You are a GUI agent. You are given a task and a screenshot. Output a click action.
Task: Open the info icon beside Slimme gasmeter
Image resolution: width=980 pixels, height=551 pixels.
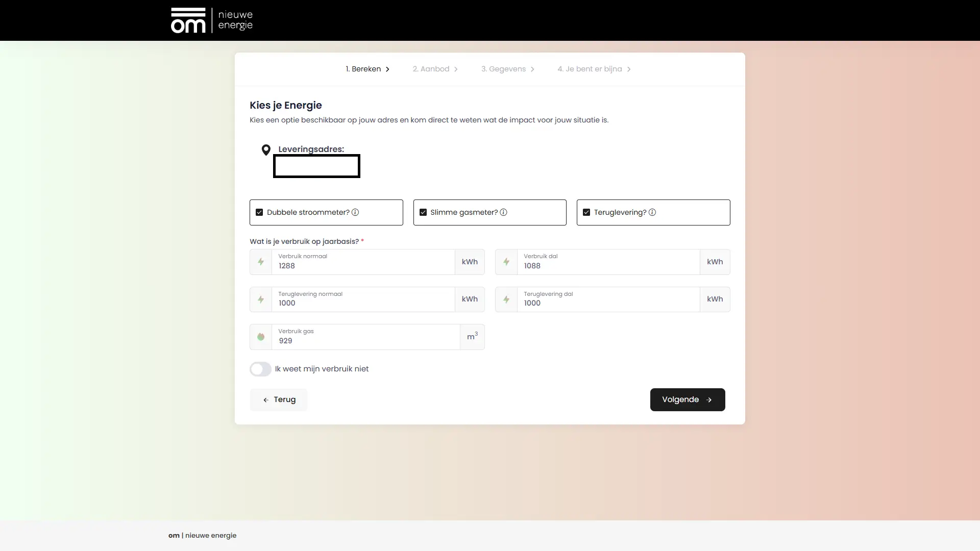pos(503,212)
